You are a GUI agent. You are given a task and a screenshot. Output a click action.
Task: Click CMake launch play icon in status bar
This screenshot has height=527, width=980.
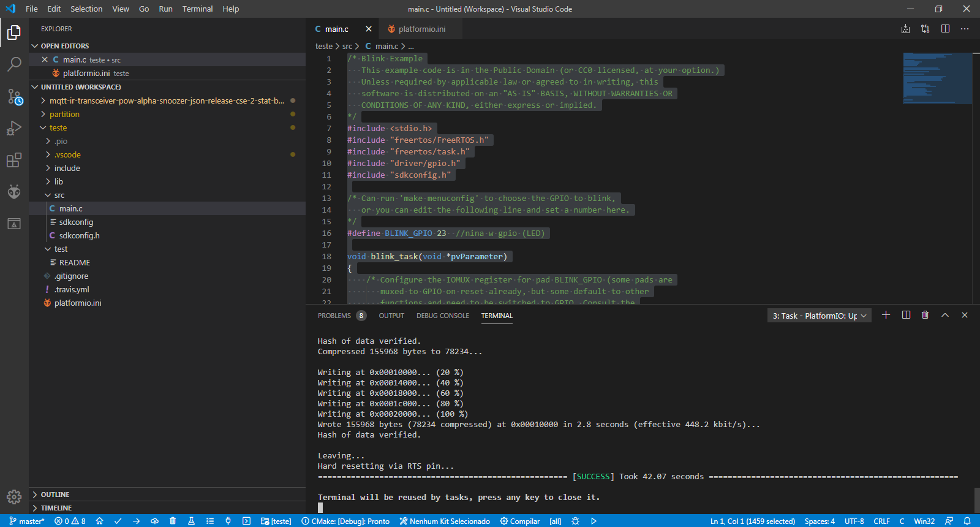pos(594,521)
